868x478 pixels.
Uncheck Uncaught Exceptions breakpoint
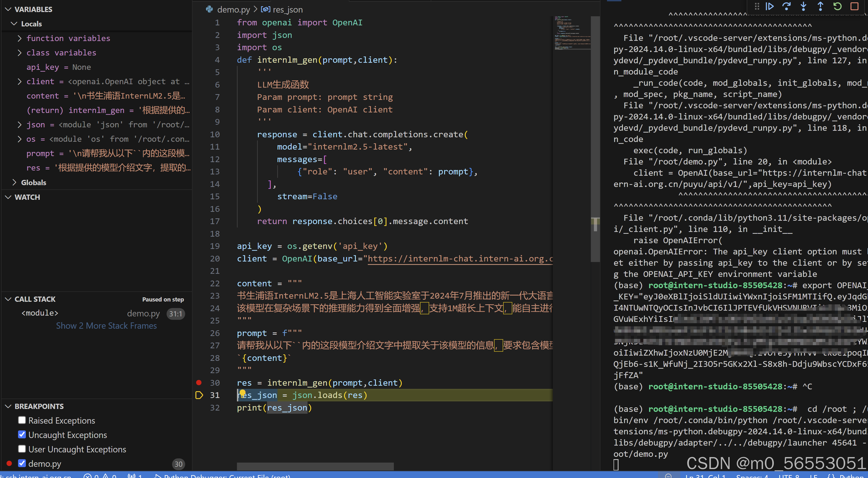(x=22, y=435)
